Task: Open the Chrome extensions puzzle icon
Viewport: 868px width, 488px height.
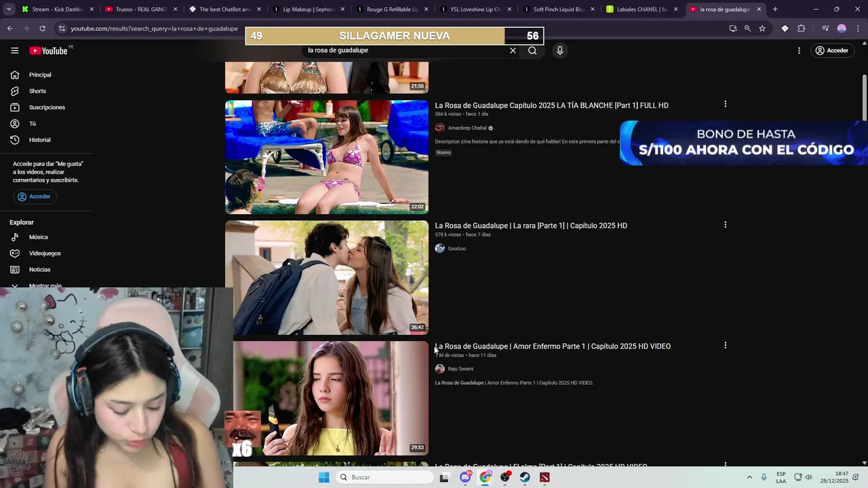Action: tap(801, 28)
